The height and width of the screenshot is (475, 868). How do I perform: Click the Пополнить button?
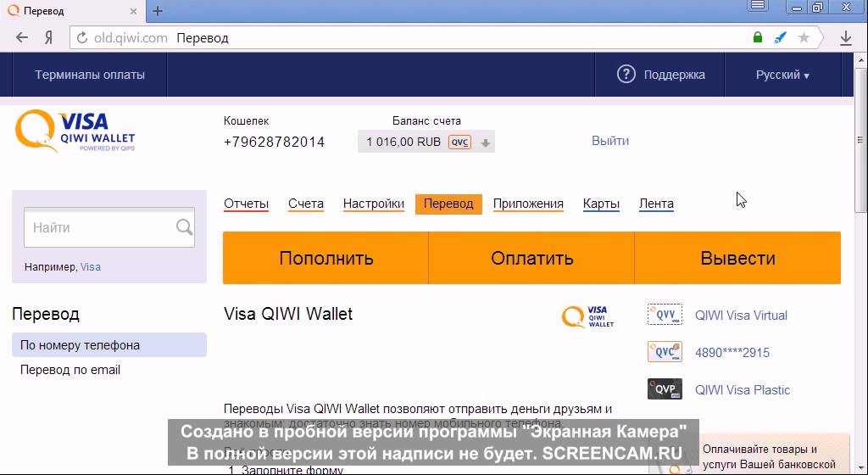(325, 258)
